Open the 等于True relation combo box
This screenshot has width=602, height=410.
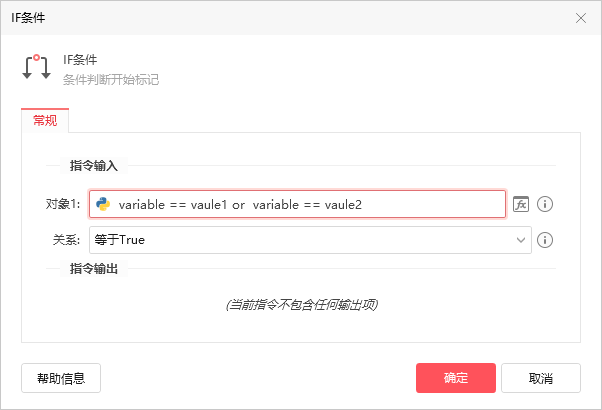click(300, 240)
